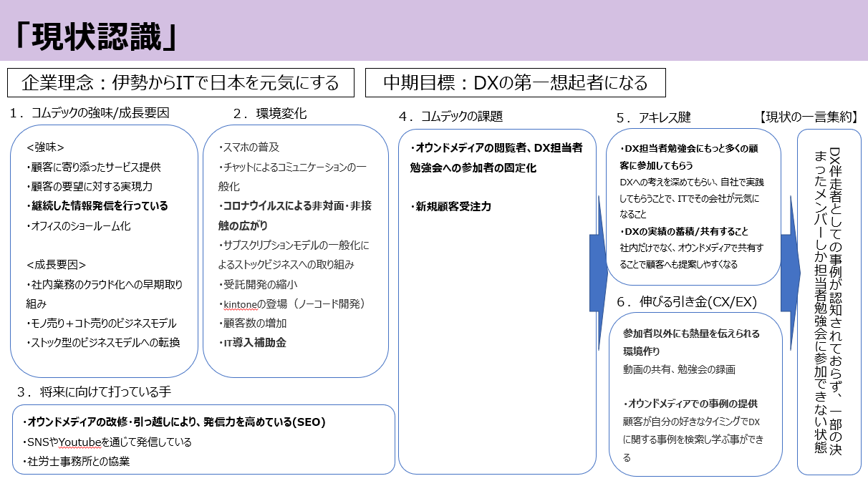Viewport: 868px width, 481px height.
Task: Click line ストック型のビジネスモデルへの転換
Action: (x=102, y=342)
